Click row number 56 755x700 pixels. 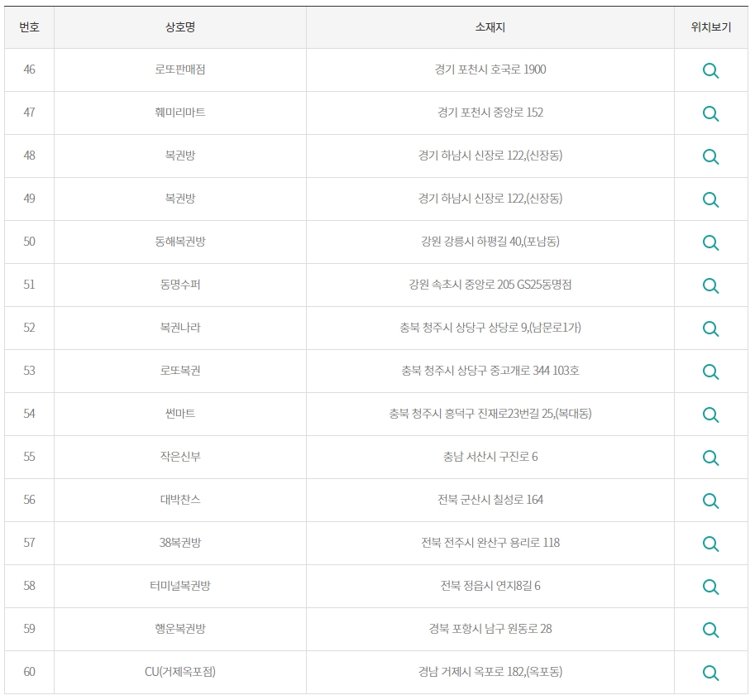(x=30, y=500)
